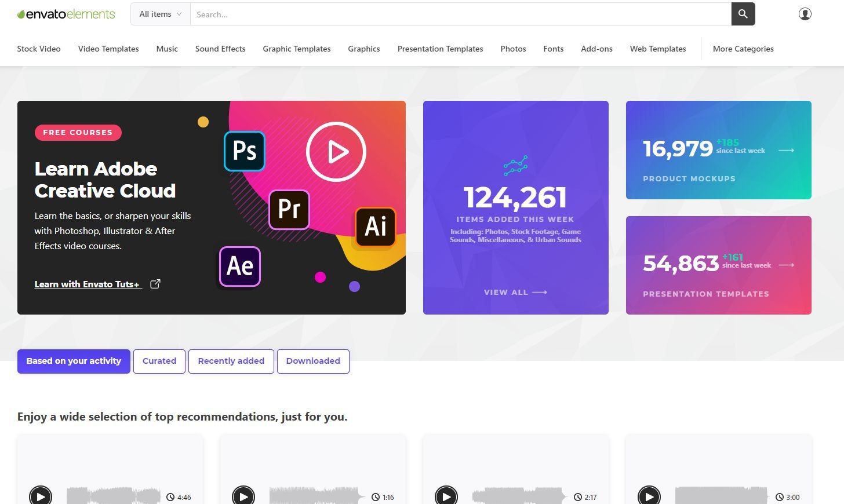The image size is (844, 504).
Task: Play the 4:46 audio track
Action: click(41, 496)
